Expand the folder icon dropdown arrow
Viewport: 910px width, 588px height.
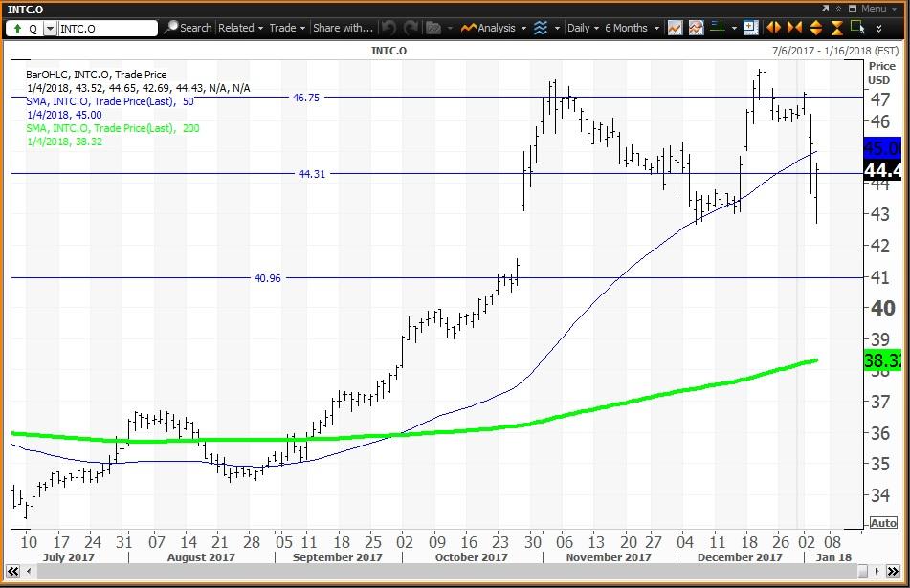click(450, 28)
